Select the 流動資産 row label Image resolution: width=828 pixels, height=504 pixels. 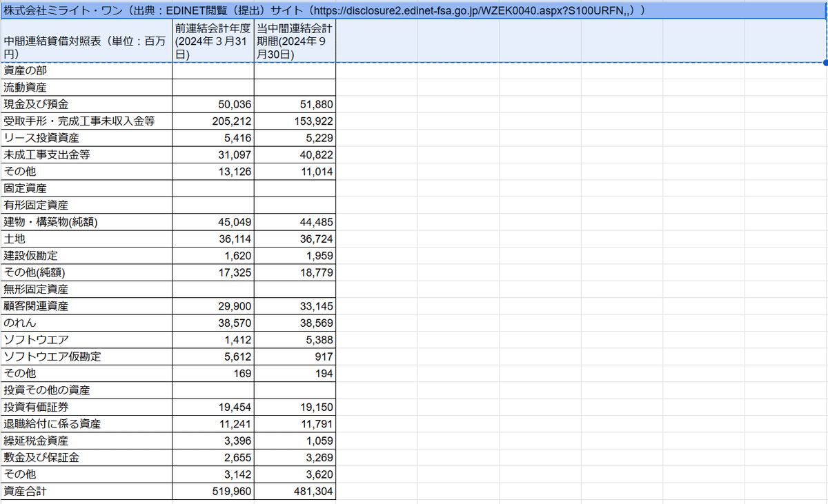(87, 88)
